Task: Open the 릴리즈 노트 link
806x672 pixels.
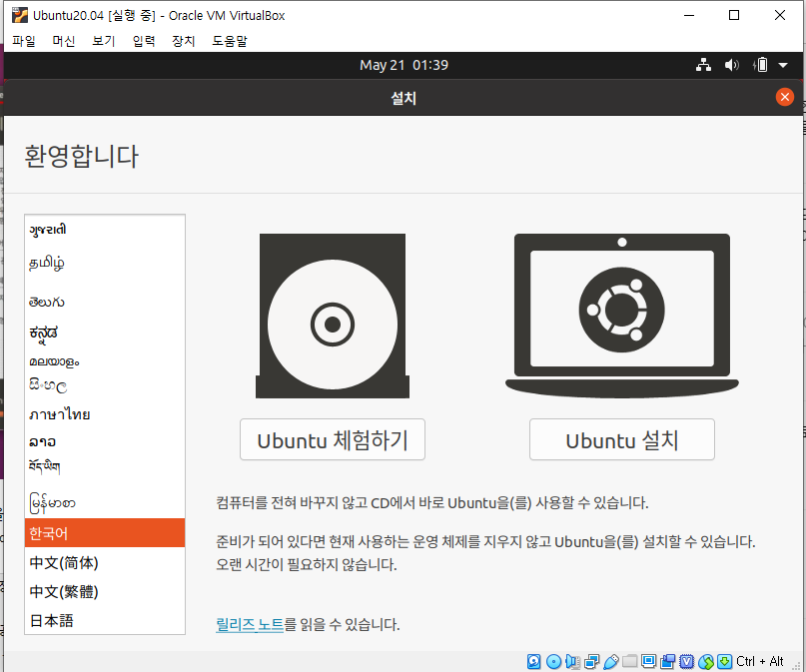Action: (x=250, y=625)
